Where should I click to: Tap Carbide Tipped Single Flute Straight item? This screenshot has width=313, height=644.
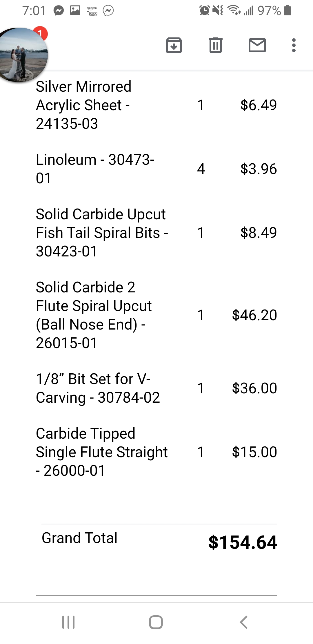coord(101,452)
